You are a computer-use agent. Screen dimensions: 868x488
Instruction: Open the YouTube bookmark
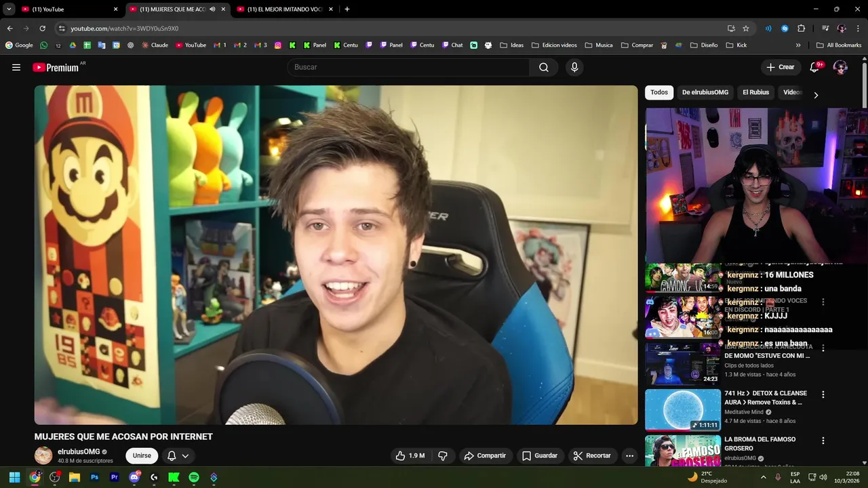click(x=191, y=45)
